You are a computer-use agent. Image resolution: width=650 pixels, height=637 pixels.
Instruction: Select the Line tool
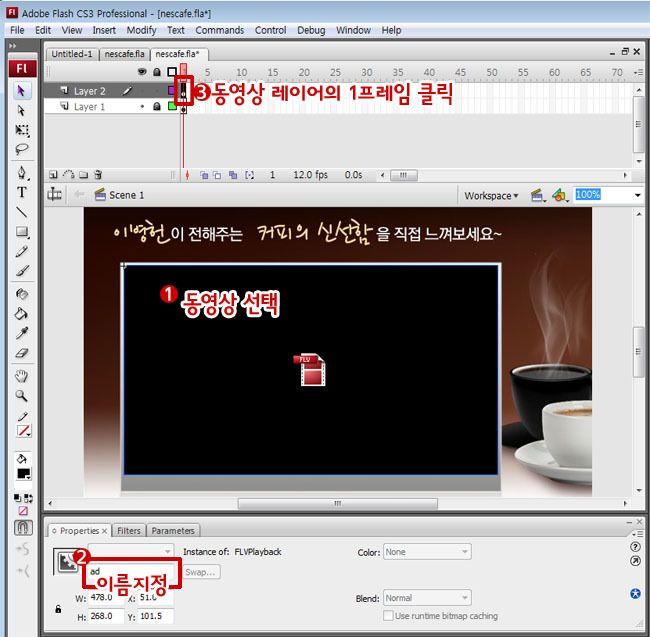(22, 212)
